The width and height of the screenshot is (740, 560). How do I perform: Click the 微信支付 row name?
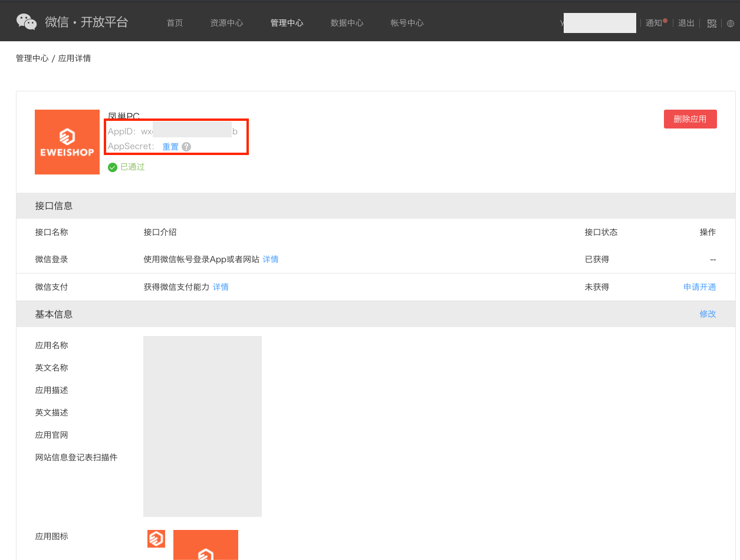[52, 287]
